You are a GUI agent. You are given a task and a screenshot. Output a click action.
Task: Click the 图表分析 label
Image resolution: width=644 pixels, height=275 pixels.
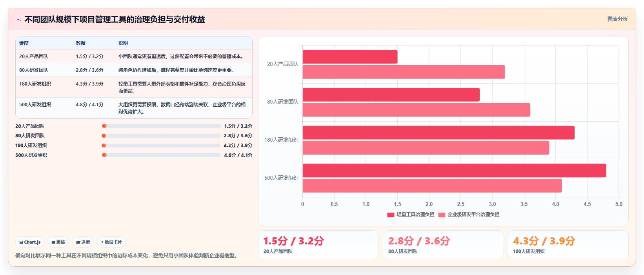point(617,19)
